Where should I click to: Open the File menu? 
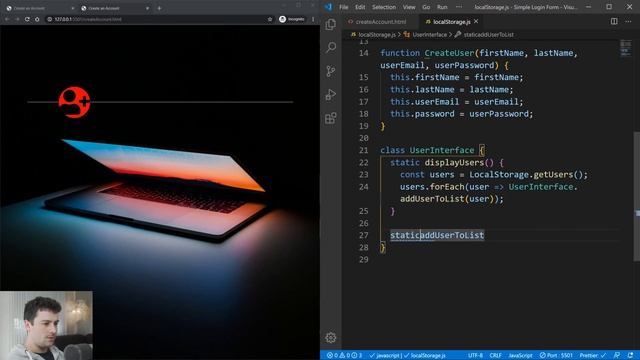(344, 7)
